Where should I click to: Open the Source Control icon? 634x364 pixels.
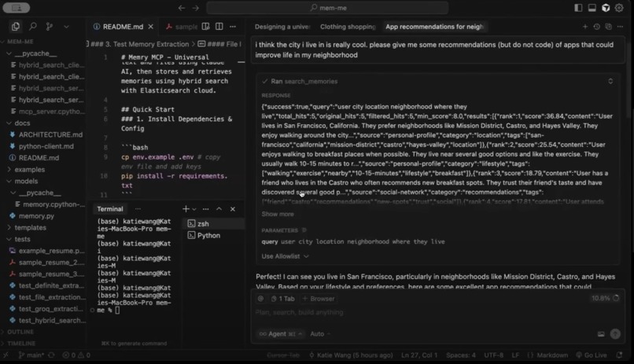[50, 27]
